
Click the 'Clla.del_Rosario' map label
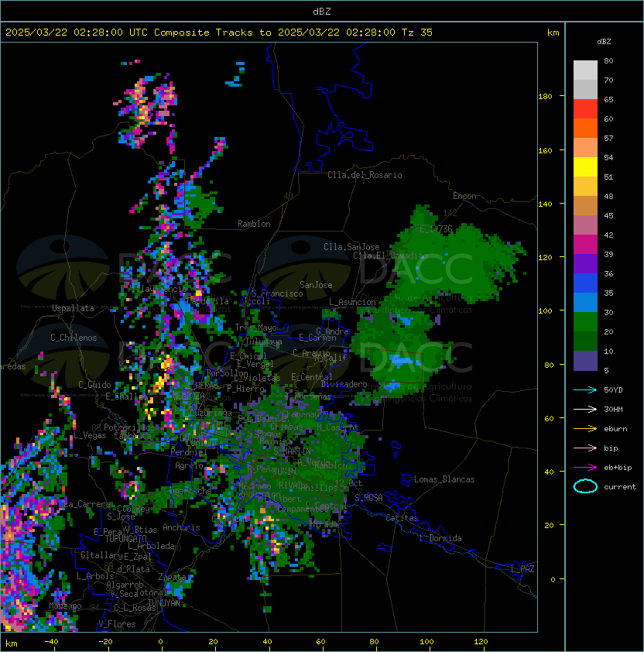(x=365, y=175)
